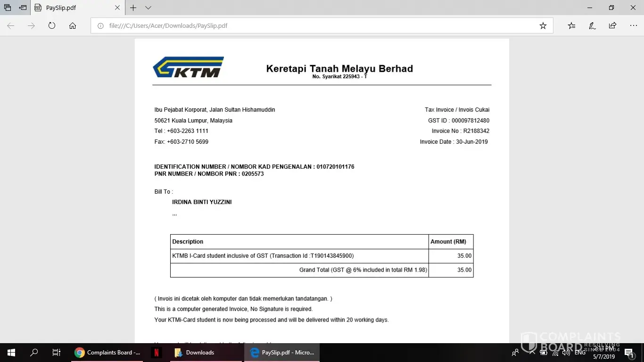Click the 35.00 amount in the Grand Total row
The image size is (644, 362).
pyautogui.click(x=464, y=270)
